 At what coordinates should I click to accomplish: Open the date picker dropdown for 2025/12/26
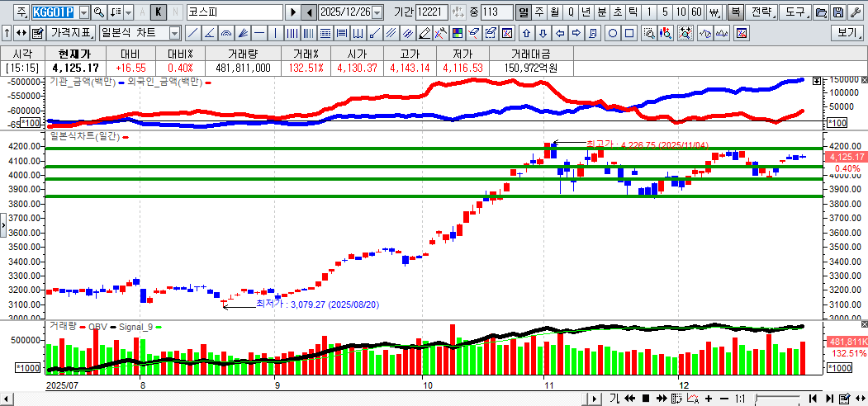[x=377, y=12]
